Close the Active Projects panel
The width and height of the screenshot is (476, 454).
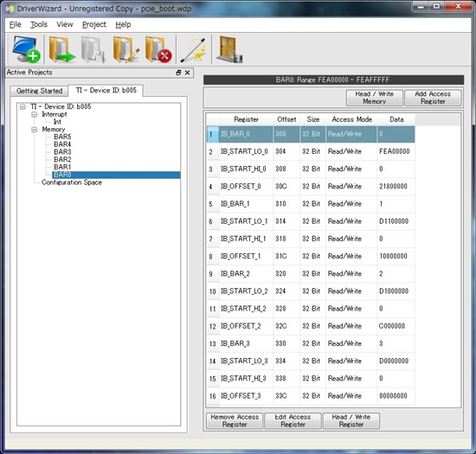click(x=187, y=73)
